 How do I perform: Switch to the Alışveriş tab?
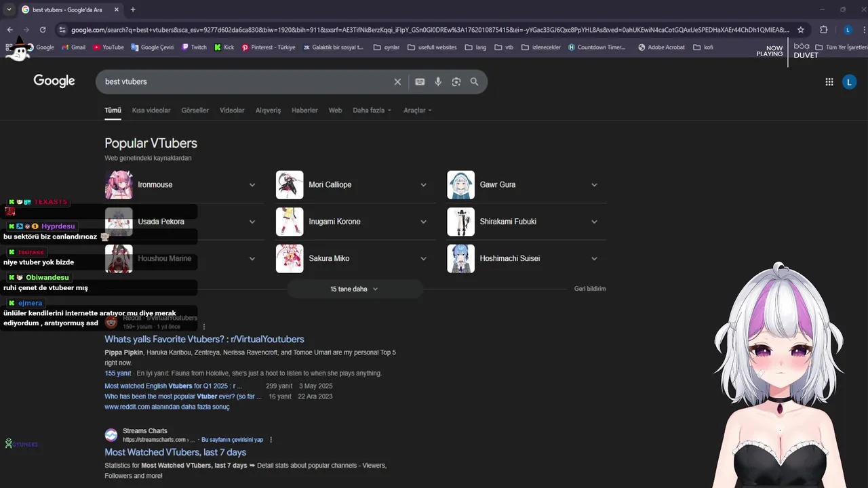click(268, 110)
